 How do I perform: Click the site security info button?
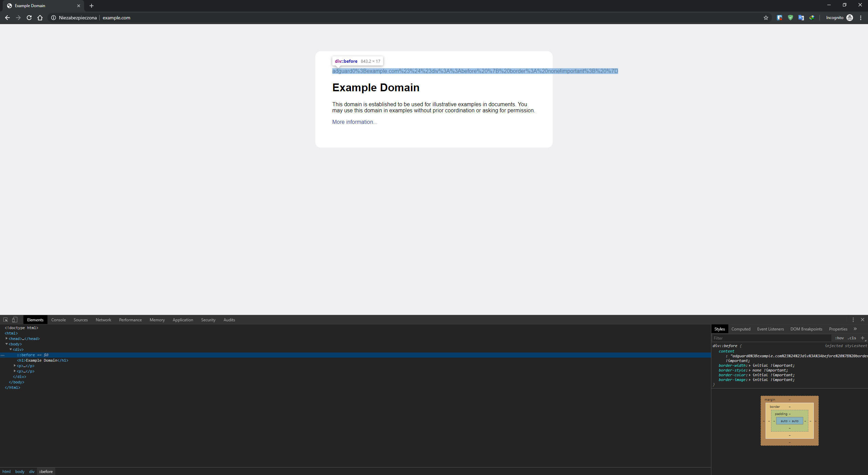tap(53, 18)
